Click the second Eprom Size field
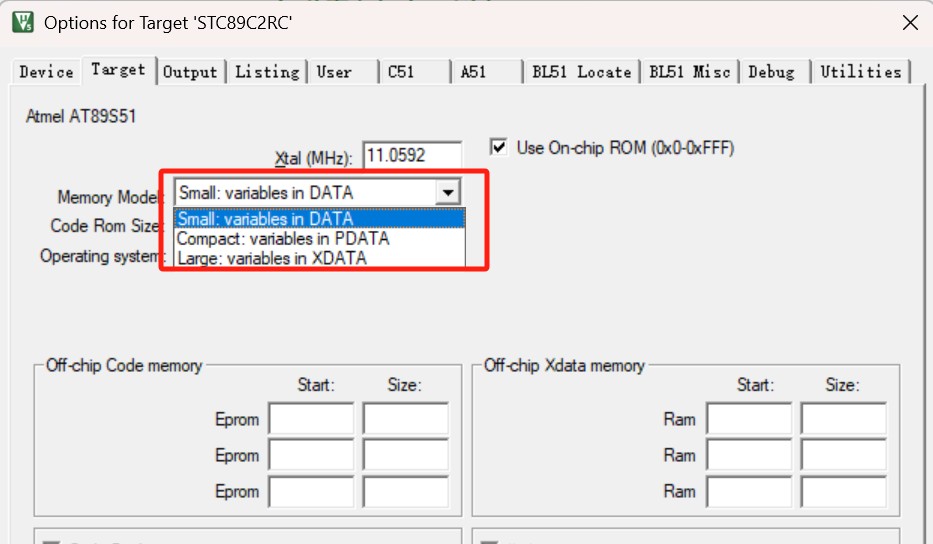Screen dimensions: 933x544 [x=406, y=455]
